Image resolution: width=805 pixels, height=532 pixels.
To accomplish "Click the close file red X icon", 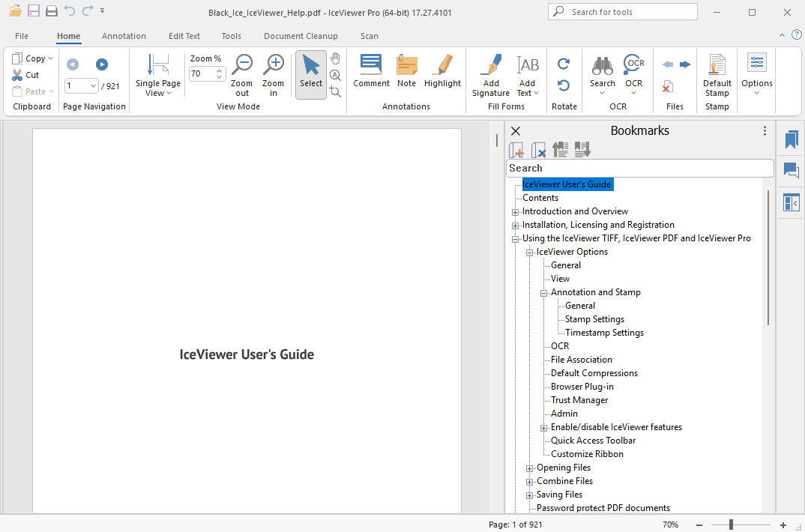I will pyautogui.click(x=667, y=86).
